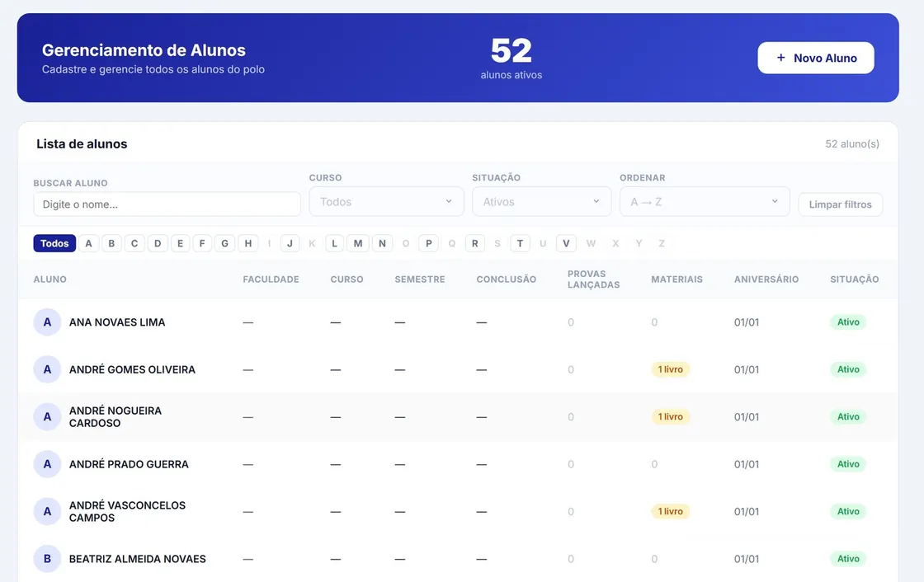Filter students by letter N
The width and height of the screenshot is (924, 582).
click(382, 243)
